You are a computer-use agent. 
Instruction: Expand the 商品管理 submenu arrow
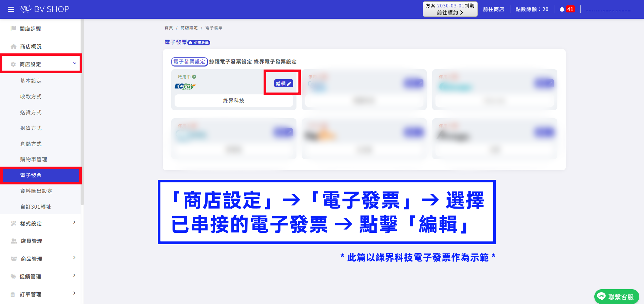74,258
